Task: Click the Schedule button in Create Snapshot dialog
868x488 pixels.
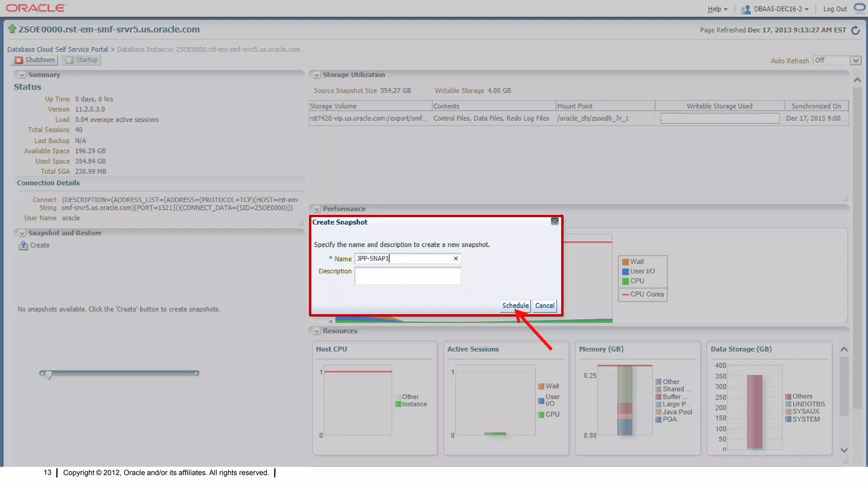Action: click(515, 305)
